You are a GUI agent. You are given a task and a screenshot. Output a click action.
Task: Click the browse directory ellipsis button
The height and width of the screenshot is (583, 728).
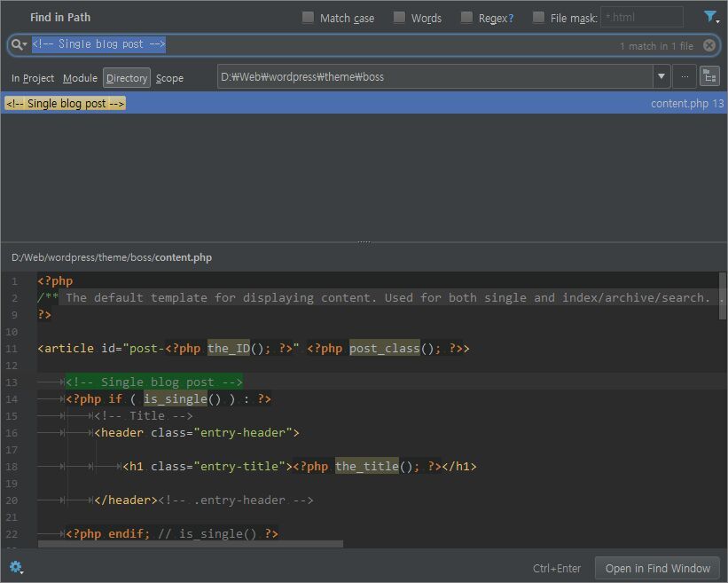tap(685, 76)
